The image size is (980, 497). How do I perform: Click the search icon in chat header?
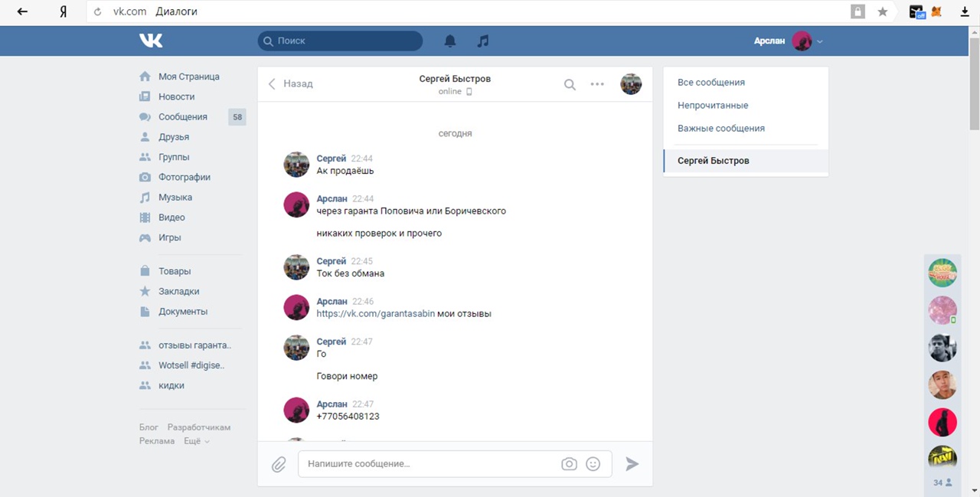pyautogui.click(x=570, y=84)
